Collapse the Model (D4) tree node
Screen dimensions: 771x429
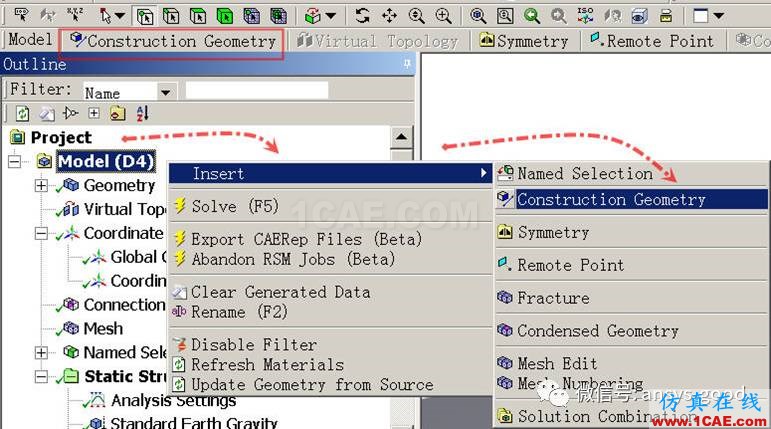[x=15, y=161]
